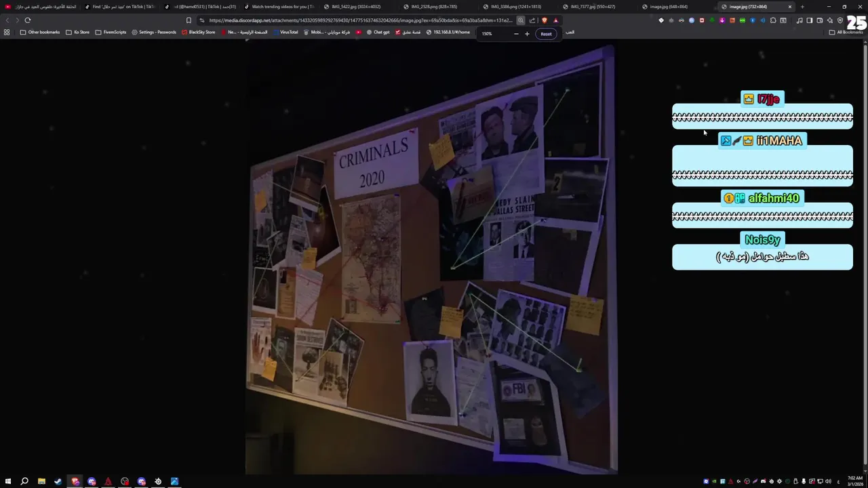Open the Windows Start menu
This screenshot has width=868, height=488.
click(x=8, y=481)
